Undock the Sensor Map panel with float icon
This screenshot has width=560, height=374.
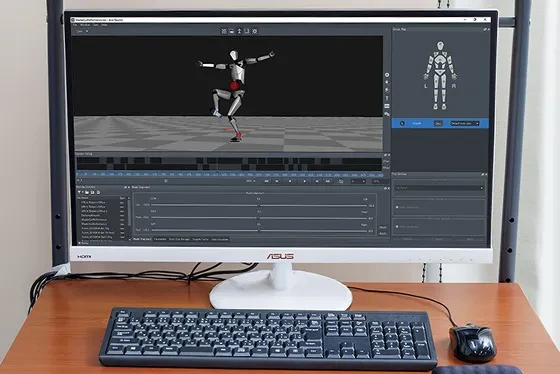coord(485,29)
